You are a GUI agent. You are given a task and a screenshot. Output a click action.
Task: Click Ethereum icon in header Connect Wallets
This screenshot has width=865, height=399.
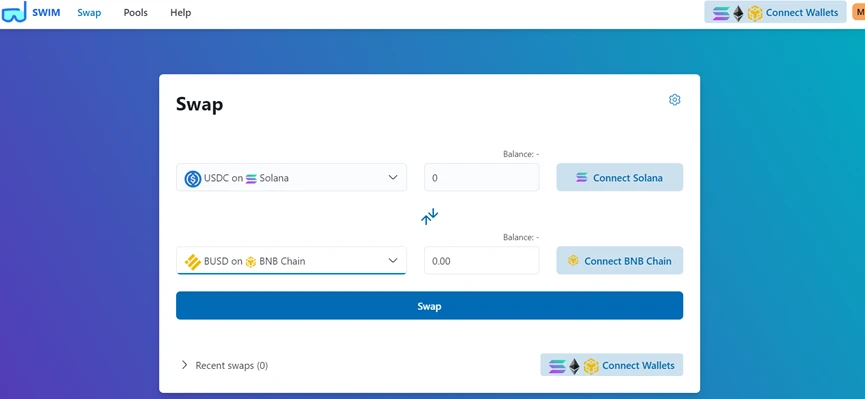[x=738, y=13]
